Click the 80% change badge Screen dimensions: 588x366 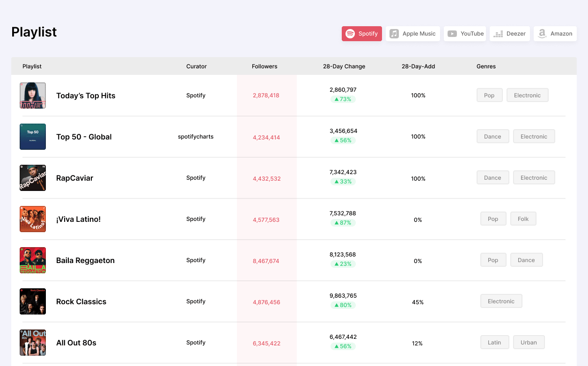pyautogui.click(x=343, y=305)
